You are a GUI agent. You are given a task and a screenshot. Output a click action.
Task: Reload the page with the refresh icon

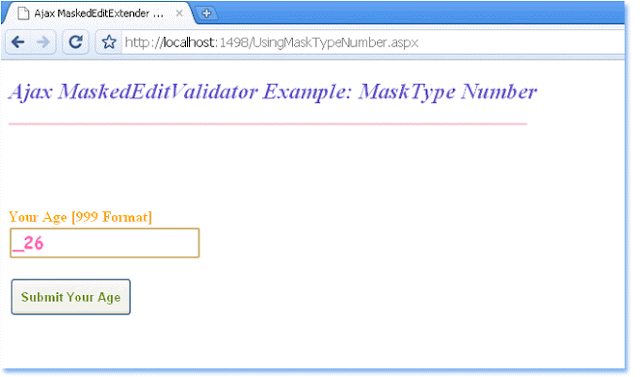[x=76, y=42]
